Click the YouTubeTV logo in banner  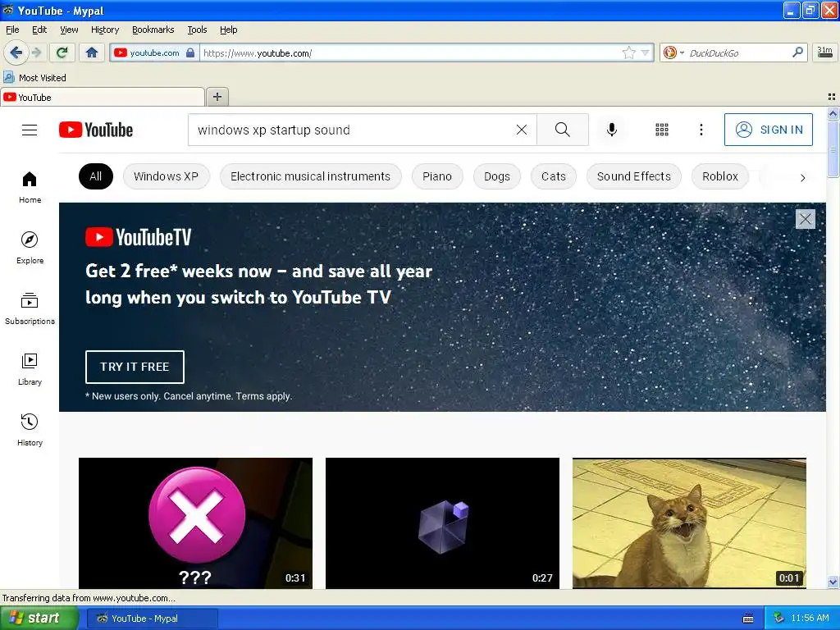click(x=138, y=237)
